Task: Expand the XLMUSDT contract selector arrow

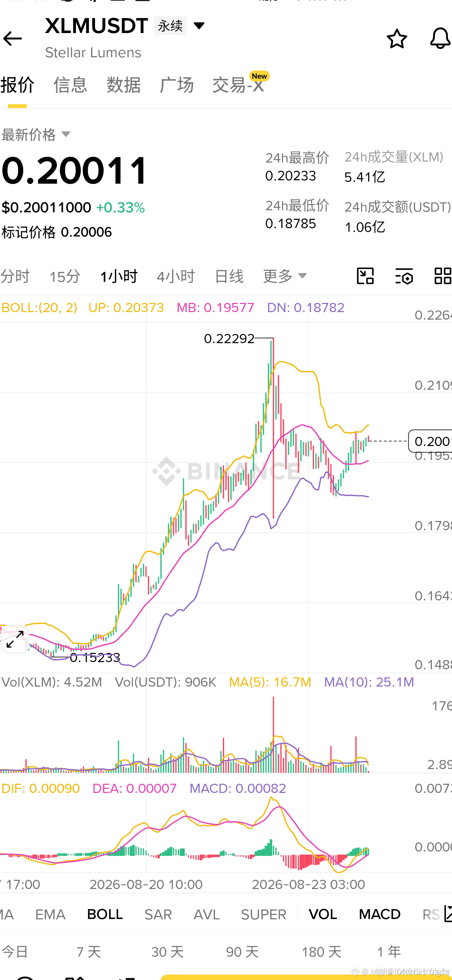Action: 199,26
